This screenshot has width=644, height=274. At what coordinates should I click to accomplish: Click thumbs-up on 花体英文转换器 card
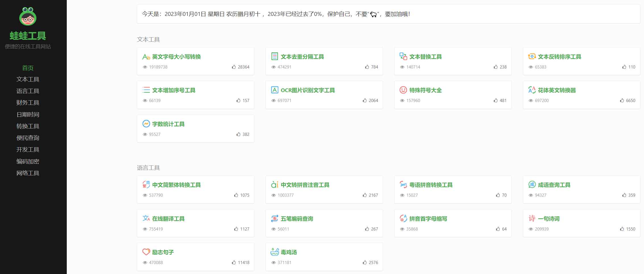point(622,101)
